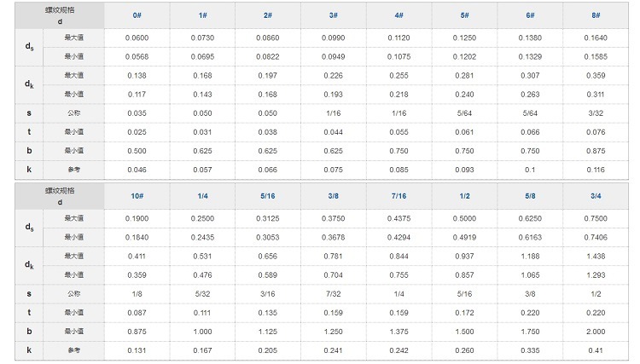Select the 3/4 column header link
Image resolution: width=640 pixels, height=364 pixels.
tap(596, 197)
